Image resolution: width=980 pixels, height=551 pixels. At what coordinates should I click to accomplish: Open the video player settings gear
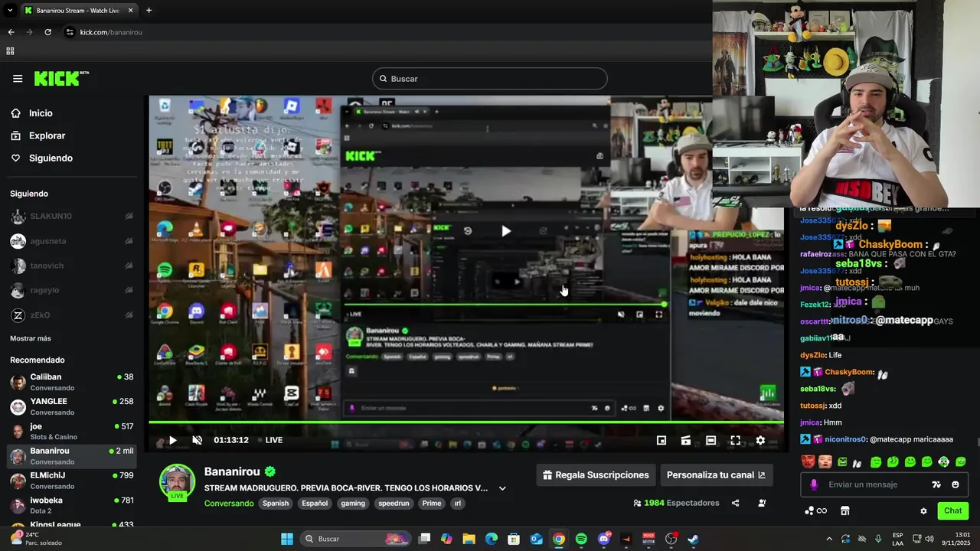coord(760,440)
